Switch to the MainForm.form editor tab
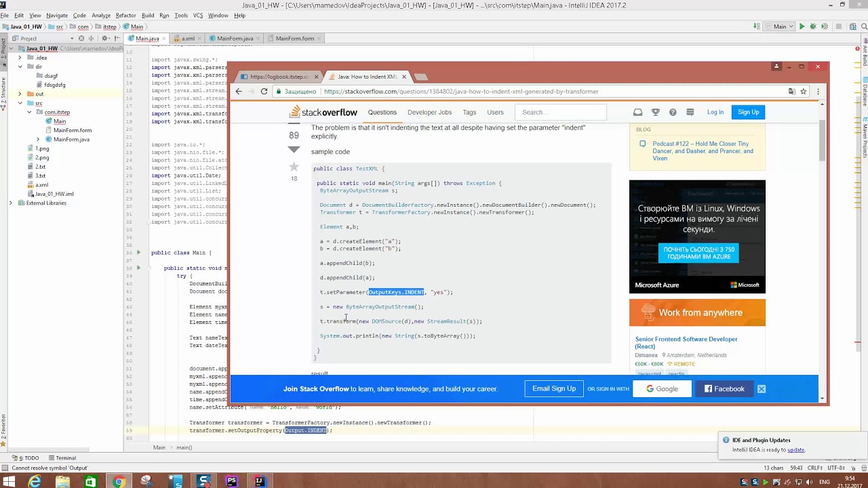 [295, 39]
